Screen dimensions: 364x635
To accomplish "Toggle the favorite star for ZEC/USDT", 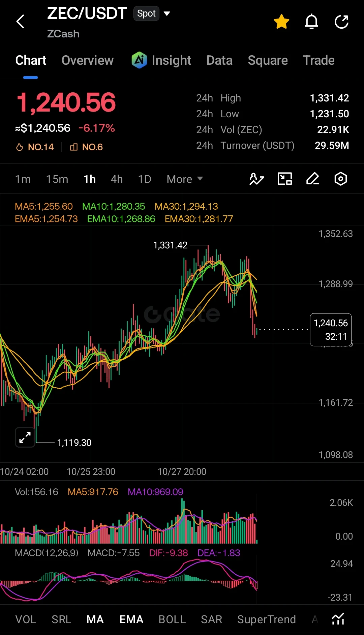I will (281, 22).
